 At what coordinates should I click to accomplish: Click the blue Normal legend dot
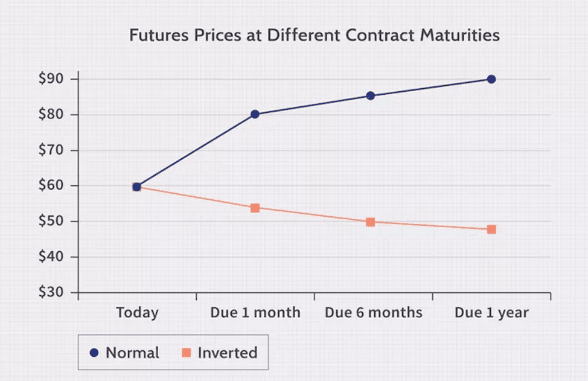(x=94, y=353)
